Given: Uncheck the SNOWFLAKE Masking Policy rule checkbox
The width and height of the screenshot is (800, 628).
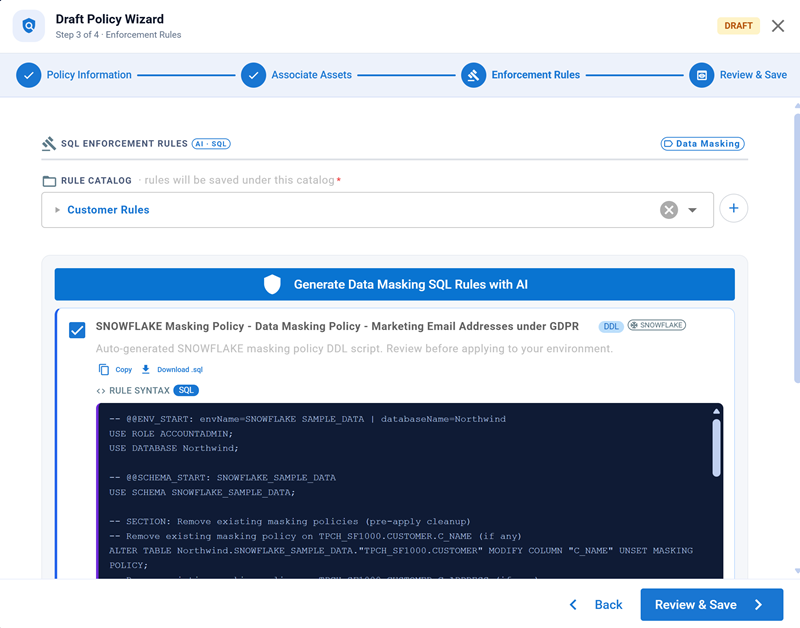Looking at the screenshot, I should pyautogui.click(x=77, y=330).
